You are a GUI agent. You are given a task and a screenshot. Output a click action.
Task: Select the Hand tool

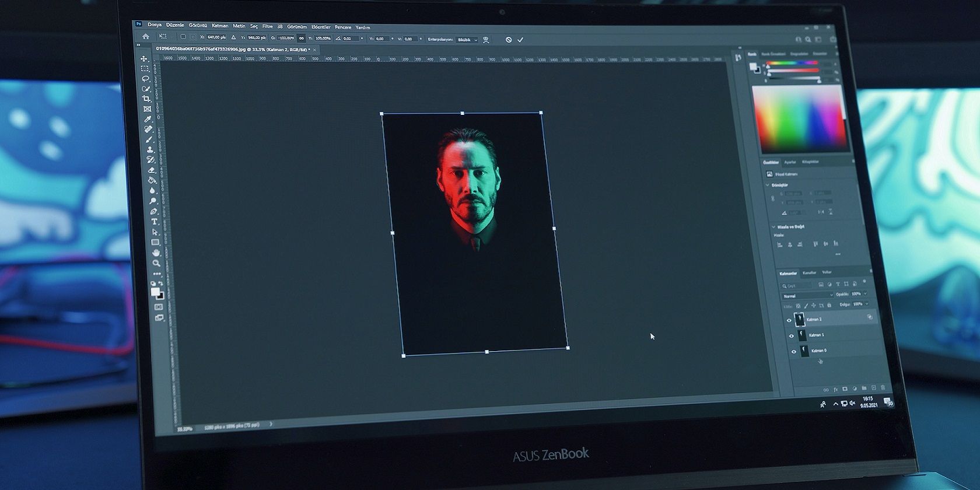tap(156, 253)
